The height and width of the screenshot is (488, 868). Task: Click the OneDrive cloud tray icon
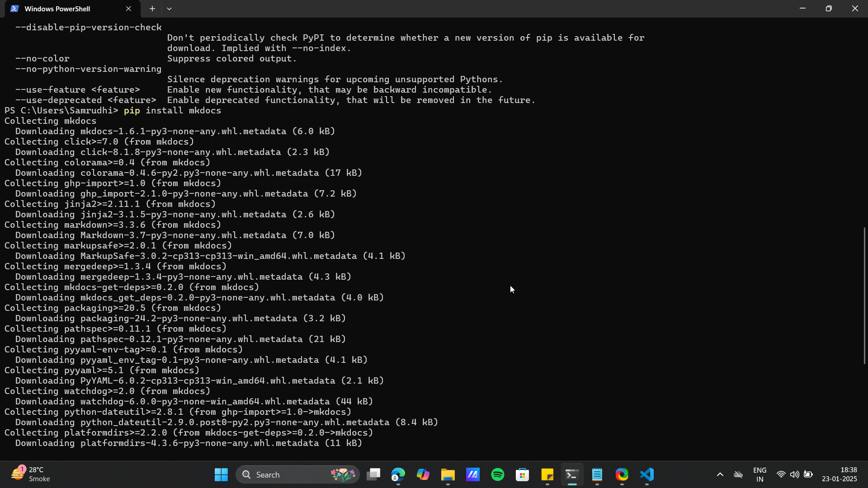[738, 474]
